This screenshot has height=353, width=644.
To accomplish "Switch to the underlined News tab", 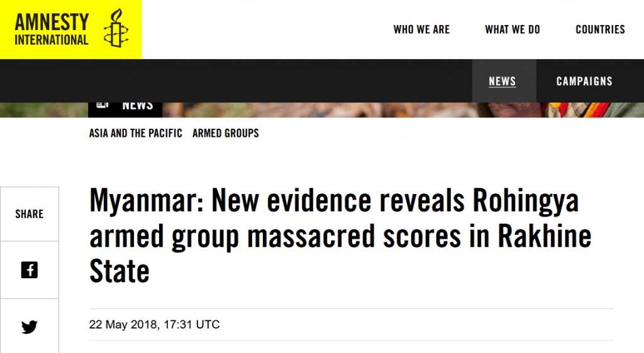I will tap(502, 81).
